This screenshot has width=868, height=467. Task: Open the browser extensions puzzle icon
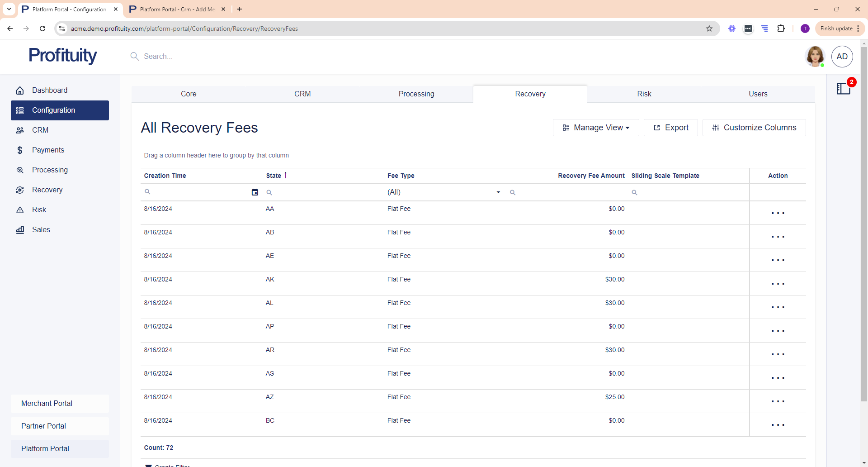781,29
